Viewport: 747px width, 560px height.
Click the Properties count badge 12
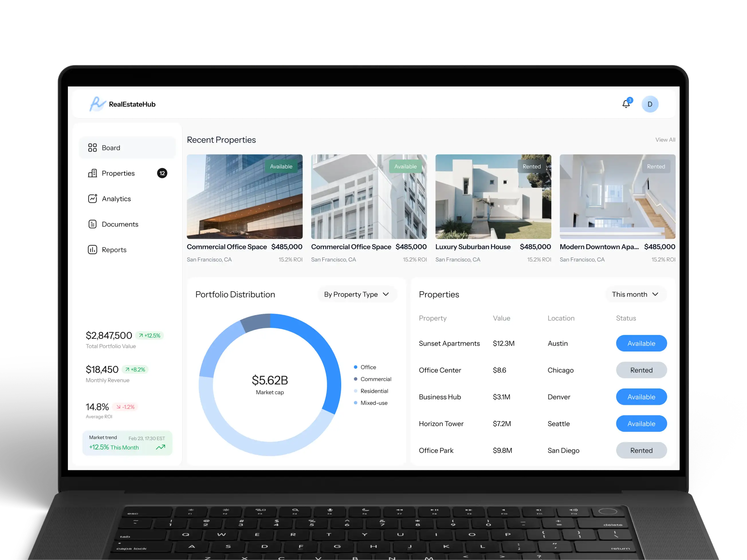coord(162,173)
